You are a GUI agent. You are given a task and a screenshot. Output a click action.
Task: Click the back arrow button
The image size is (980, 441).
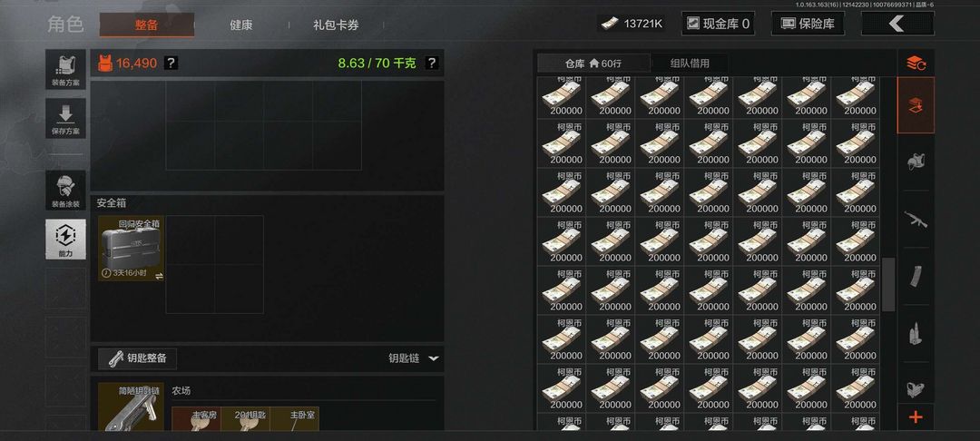tap(897, 24)
